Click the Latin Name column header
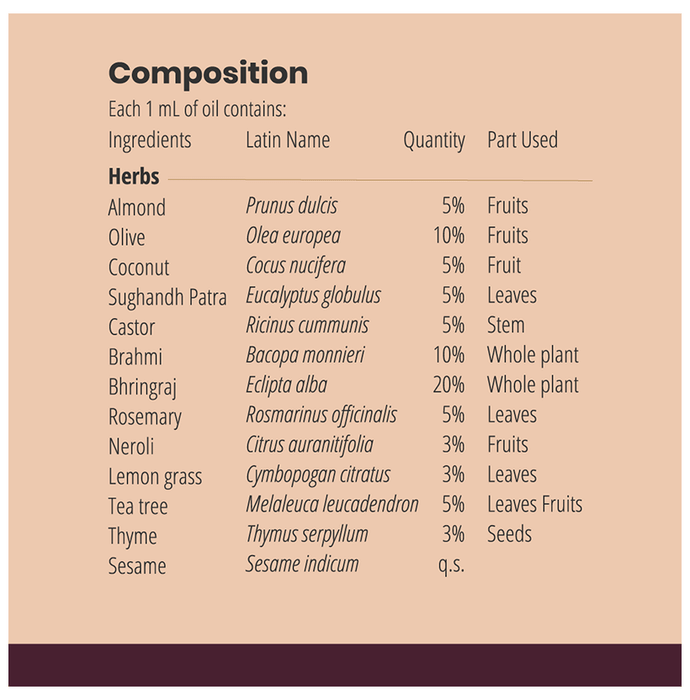The width and height of the screenshot is (690, 700). click(x=288, y=140)
